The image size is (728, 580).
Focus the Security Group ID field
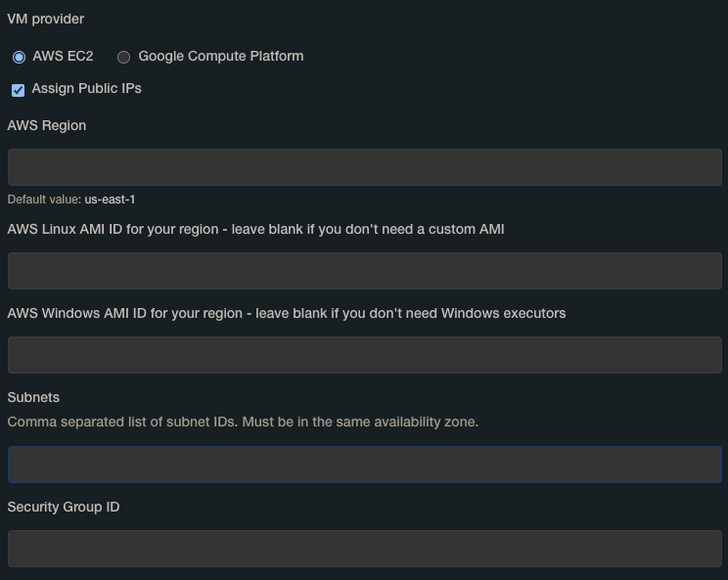tap(364, 549)
